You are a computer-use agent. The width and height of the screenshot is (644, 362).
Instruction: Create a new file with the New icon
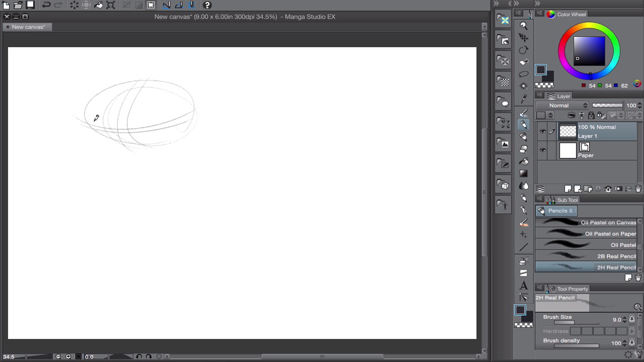click(6, 5)
